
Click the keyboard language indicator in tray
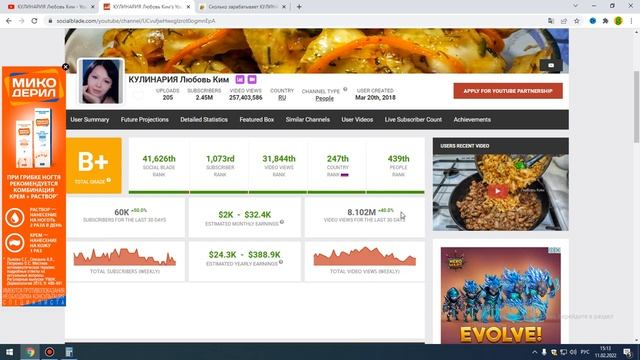[584, 352]
